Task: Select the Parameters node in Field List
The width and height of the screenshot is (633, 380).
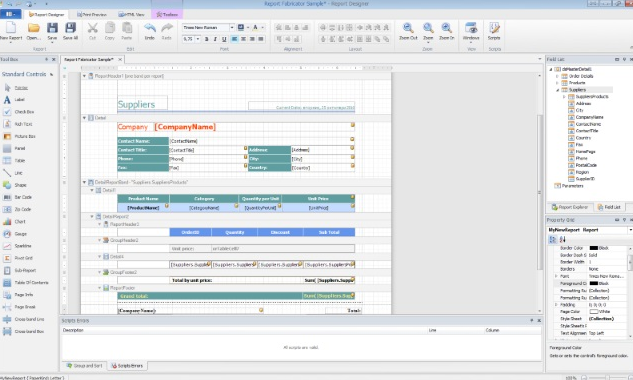Action: click(572, 186)
